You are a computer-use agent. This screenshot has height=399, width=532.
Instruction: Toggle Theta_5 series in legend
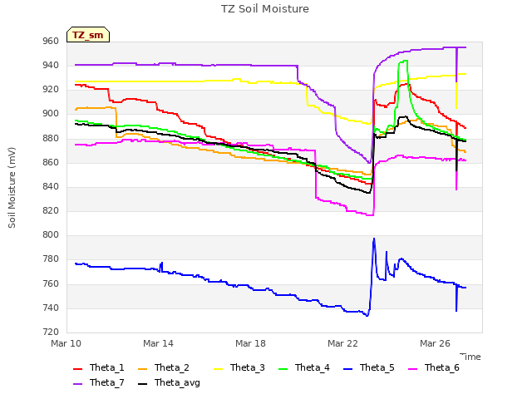369,367
